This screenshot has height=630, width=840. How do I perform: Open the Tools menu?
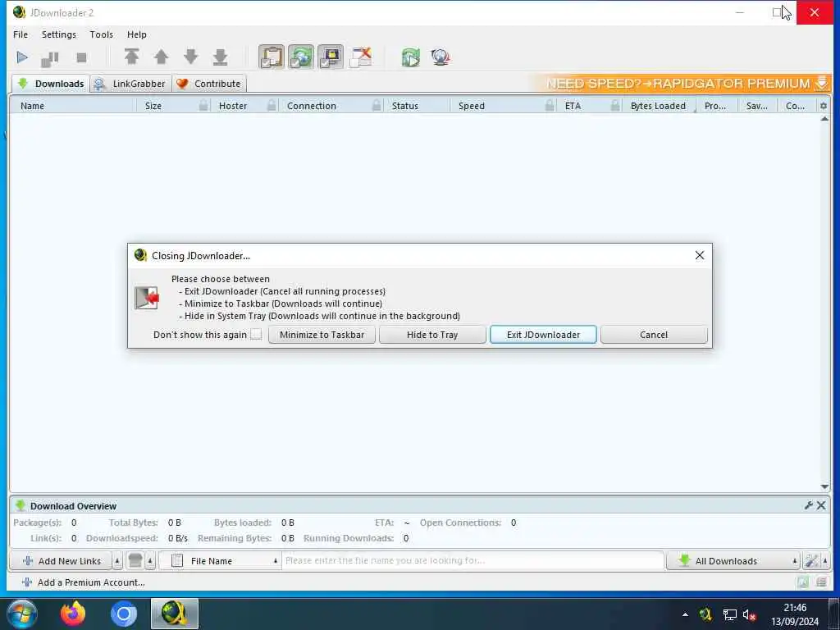point(101,34)
